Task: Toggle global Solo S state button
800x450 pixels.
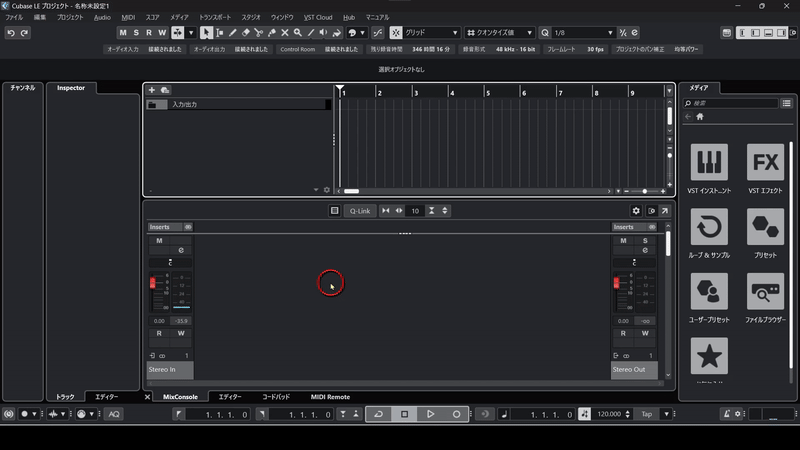Action: tap(136, 33)
